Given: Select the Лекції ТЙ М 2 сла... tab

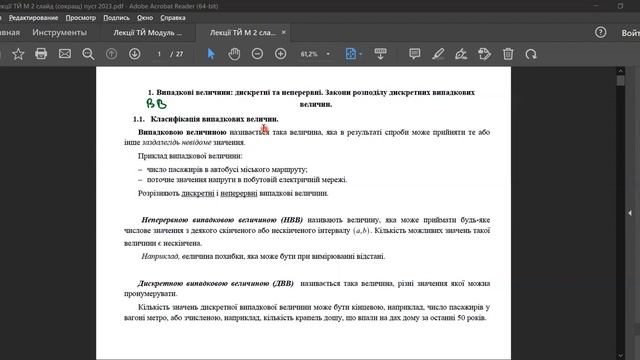Looking at the screenshot, I should click(x=242, y=33).
